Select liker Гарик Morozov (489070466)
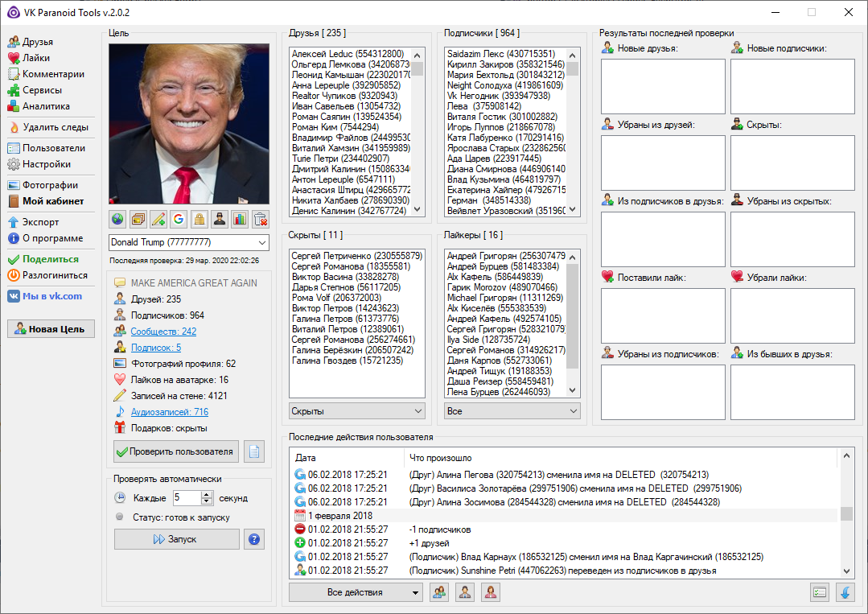Screen dimensions: 868x614 point(502,286)
